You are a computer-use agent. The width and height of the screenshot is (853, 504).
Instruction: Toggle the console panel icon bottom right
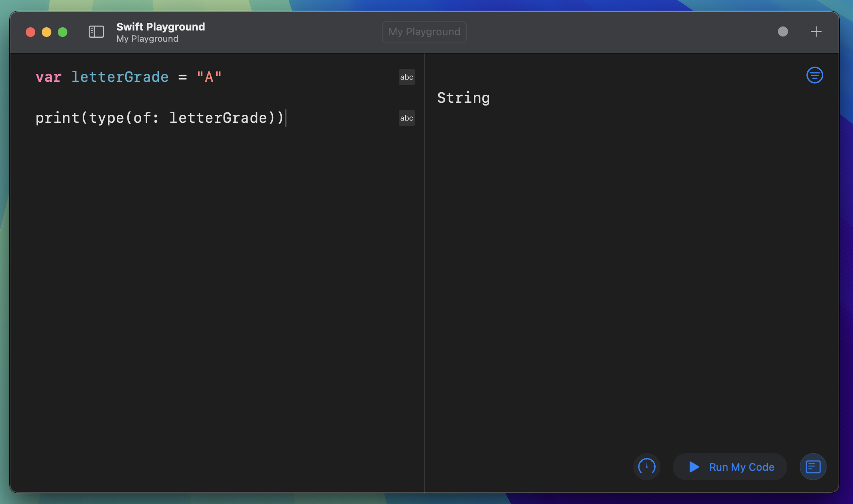(x=813, y=467)
